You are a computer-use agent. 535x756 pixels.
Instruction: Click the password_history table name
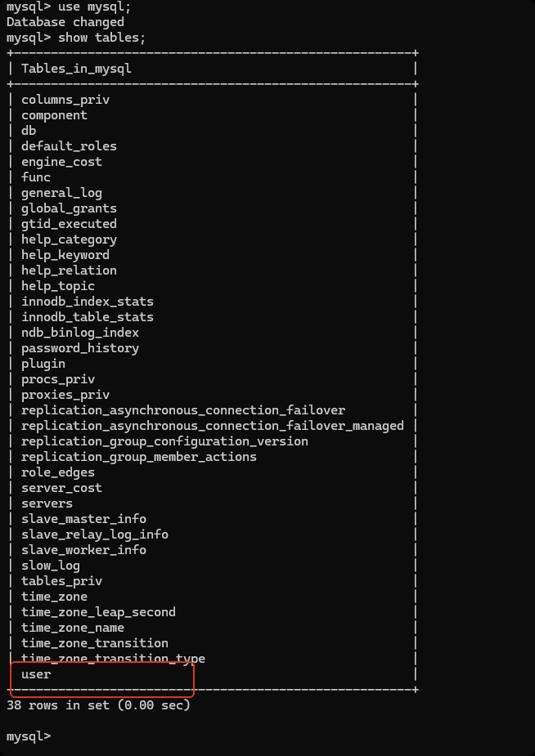pyautogui.click(x=80, y=348)
